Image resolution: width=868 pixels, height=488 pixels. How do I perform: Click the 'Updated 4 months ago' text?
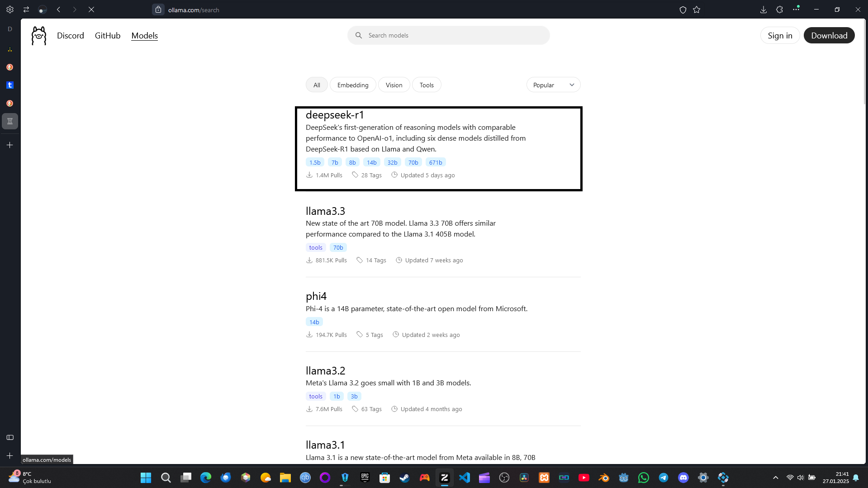click(x=432, y=409)
